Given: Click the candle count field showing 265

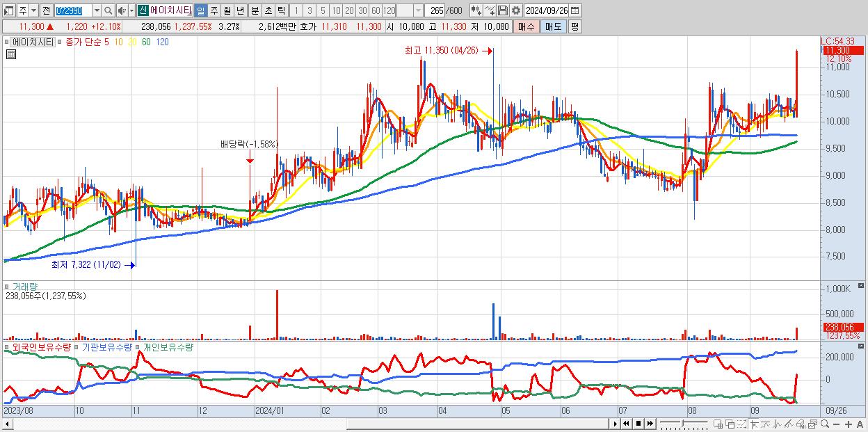Looking at the screenshot, I should pyautogui.click(x=436, y=10).
